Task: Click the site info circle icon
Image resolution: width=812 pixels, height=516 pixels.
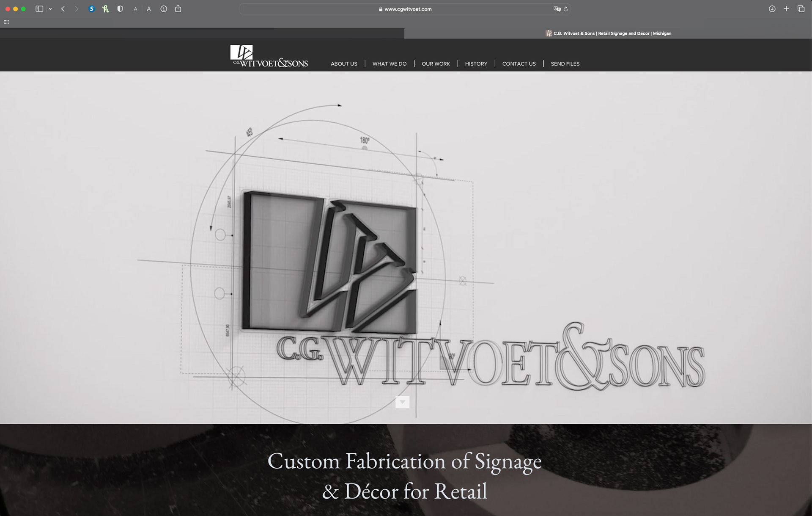Action: pos(164,9)
